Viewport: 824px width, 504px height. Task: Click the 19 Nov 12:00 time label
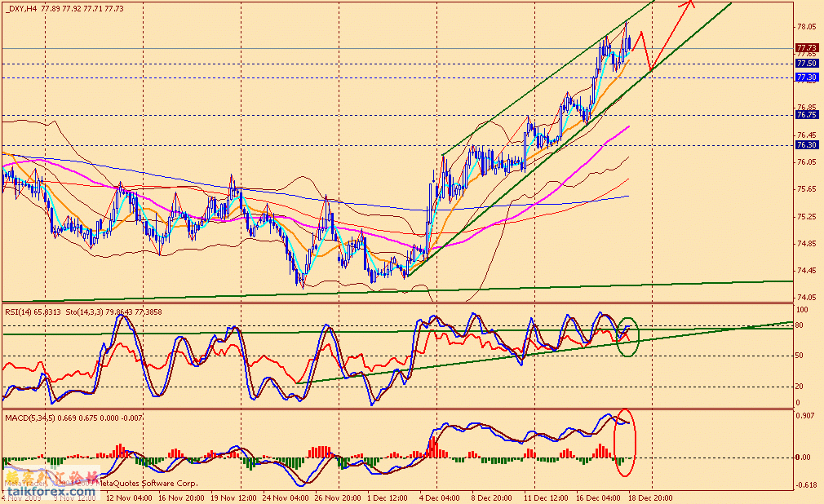234,497
